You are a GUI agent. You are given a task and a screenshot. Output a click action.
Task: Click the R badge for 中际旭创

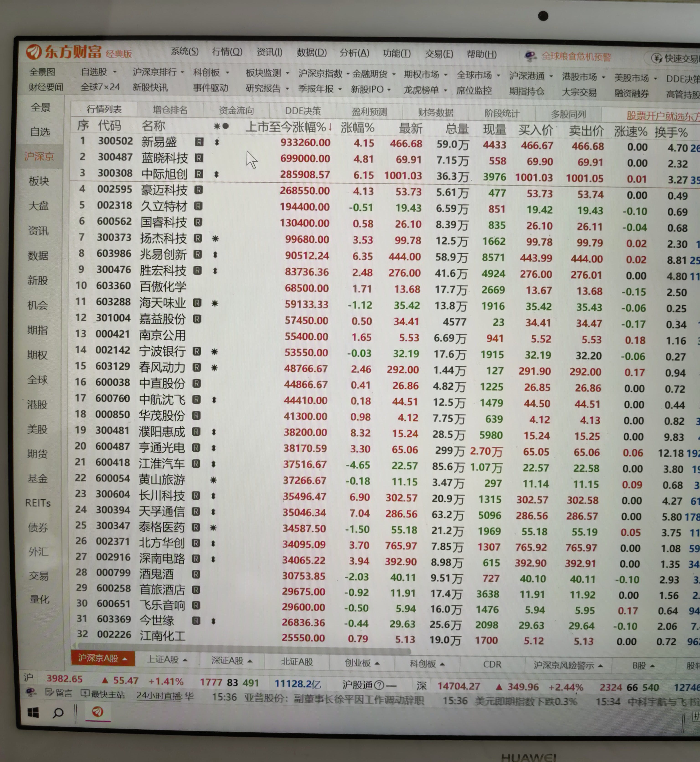pyautogui.click(x=198, y=174)
